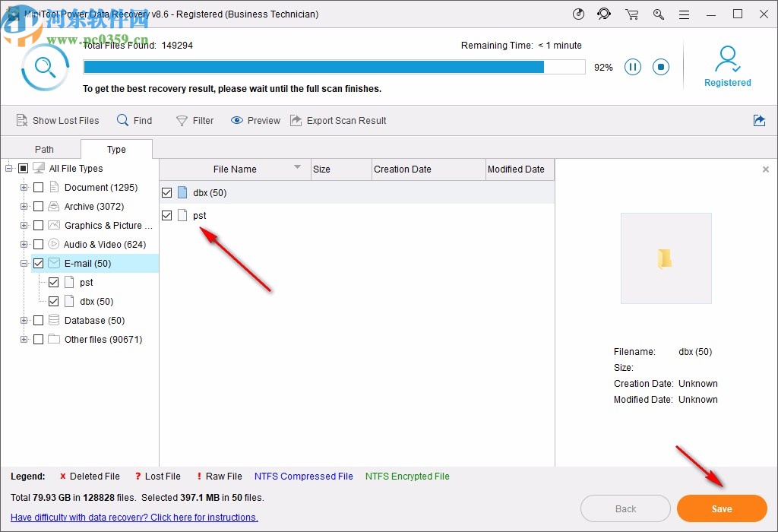Image resolution: width=778 pixels, height=532 pixels.
Task: Select the Database icon in the tree
Action: pyautogui.click(x=54, y=320)
